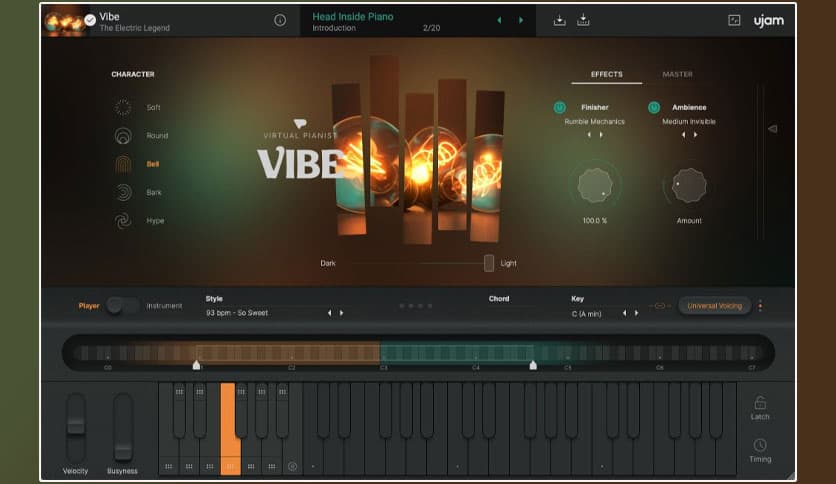Switch to the Effects tab
Image resolution: width=836 pixels, height=484 pixels.
tap(607, 74)
